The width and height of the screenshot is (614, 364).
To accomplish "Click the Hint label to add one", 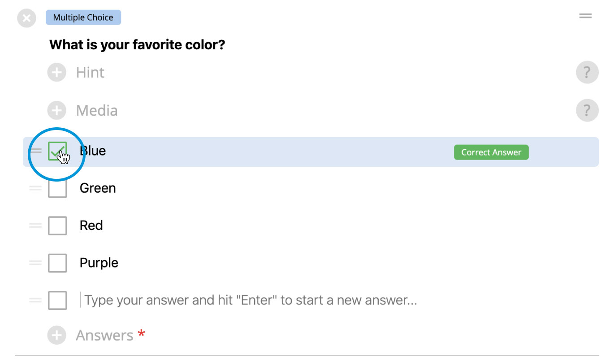I will click(90, 73).
